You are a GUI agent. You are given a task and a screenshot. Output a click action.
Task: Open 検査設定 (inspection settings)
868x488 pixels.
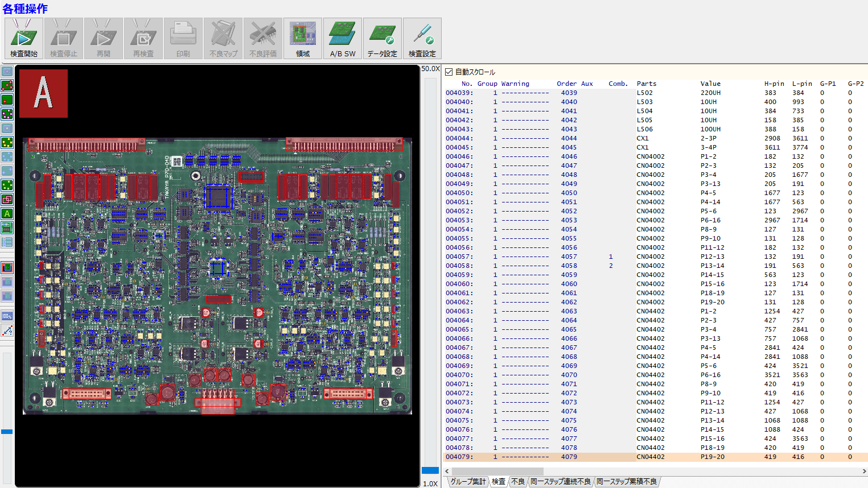422,38
